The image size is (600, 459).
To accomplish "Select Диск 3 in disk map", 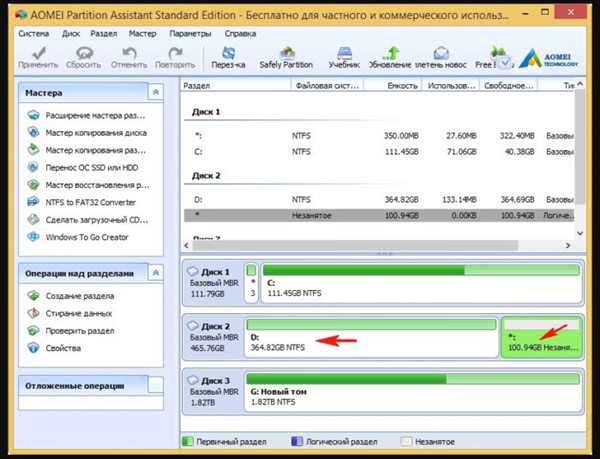I will [x=213, y=392].
